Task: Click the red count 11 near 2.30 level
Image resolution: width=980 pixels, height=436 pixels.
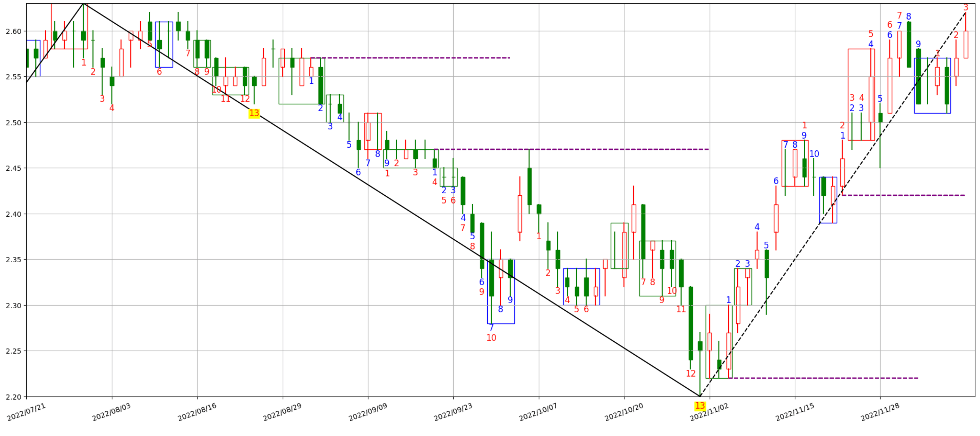Action: 681,309
